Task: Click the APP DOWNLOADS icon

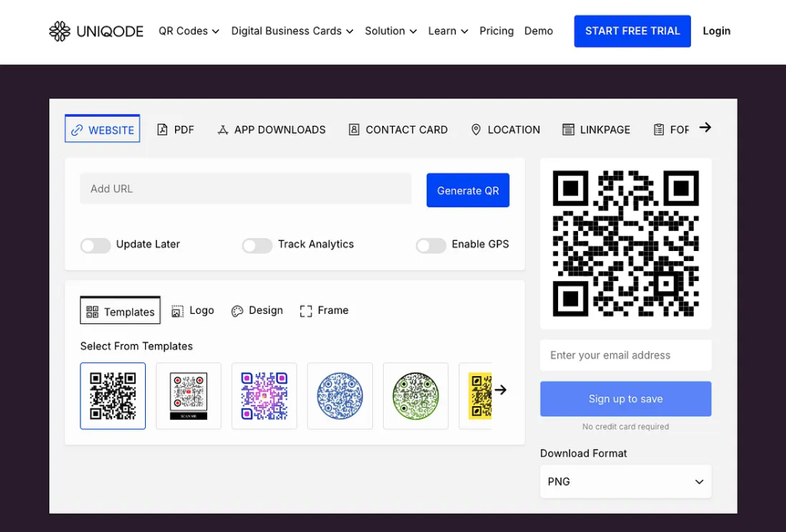Action: [223, 129]
